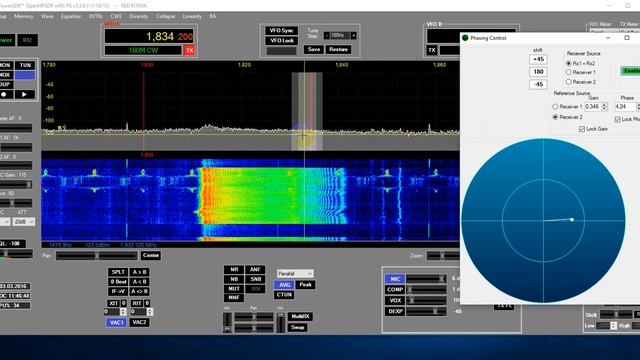Toggle the AVG display averaging button
This screenshot has width=640, height=360.
[284, 285]
